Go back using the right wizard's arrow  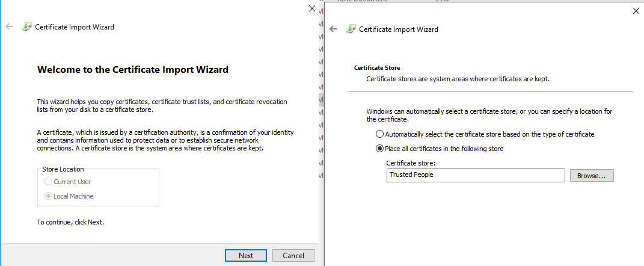[x=333, y=29]
